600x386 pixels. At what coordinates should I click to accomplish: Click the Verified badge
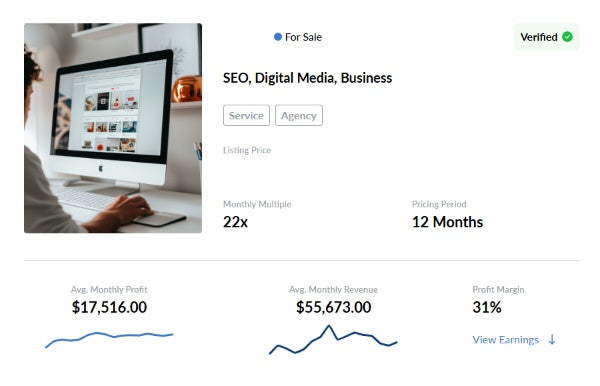coord(546,37)
